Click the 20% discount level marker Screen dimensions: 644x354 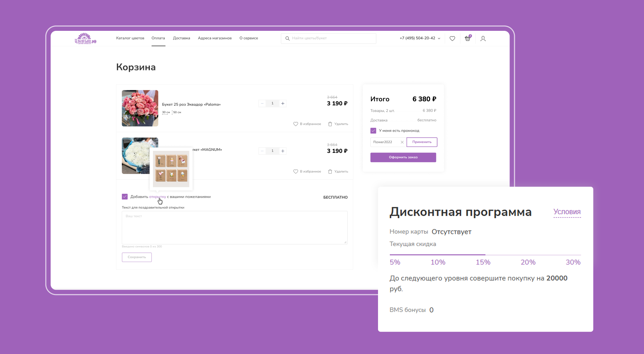528,262
